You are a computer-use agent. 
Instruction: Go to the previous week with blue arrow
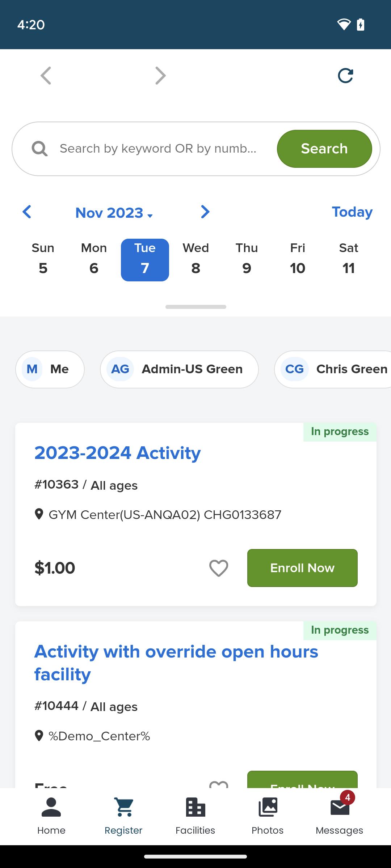point(27,212)
